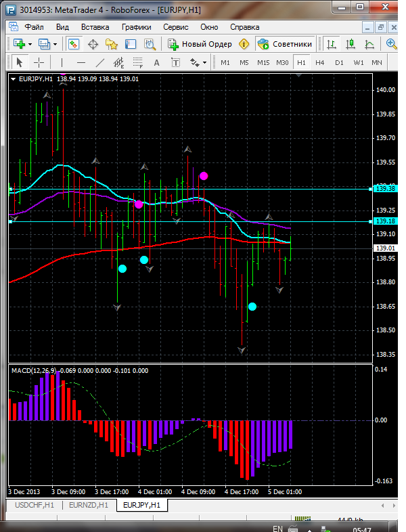Click the MACD(12,26,9) indicator label
The height and width of the screenshot is (532, 406).
click(x=34, y=370)
